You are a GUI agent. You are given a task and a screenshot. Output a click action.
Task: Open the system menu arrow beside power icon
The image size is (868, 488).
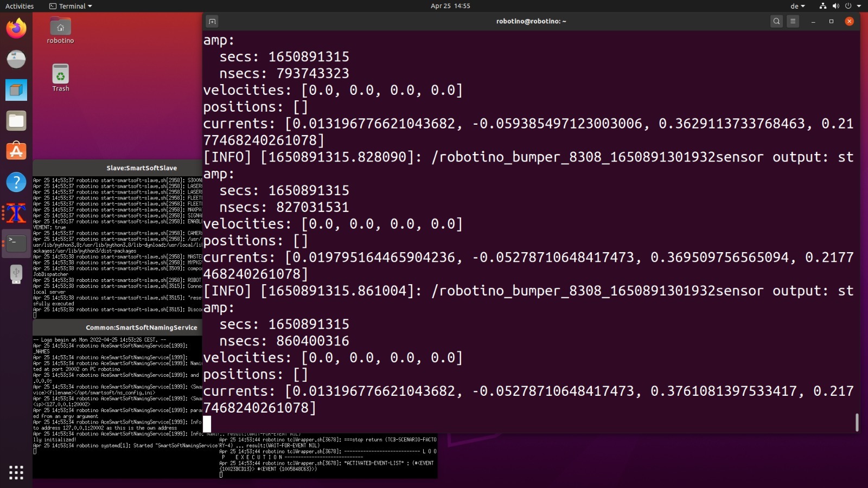point(859,6)
